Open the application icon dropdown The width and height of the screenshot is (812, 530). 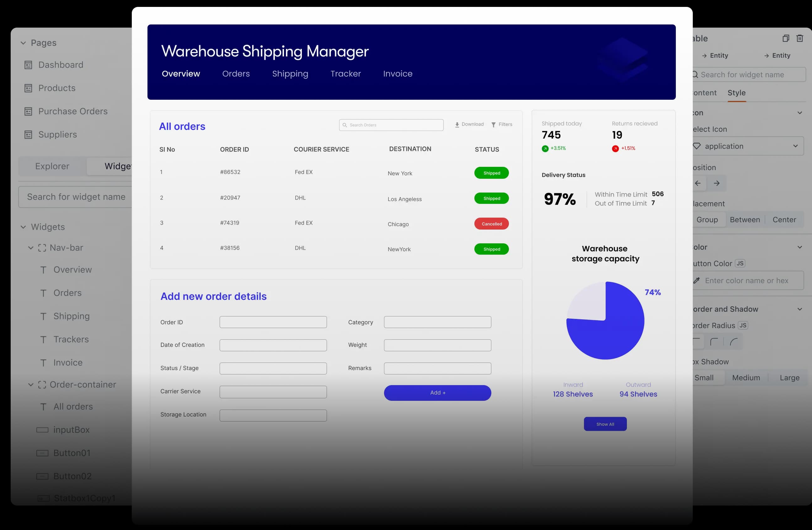click(x=796, y=146)
